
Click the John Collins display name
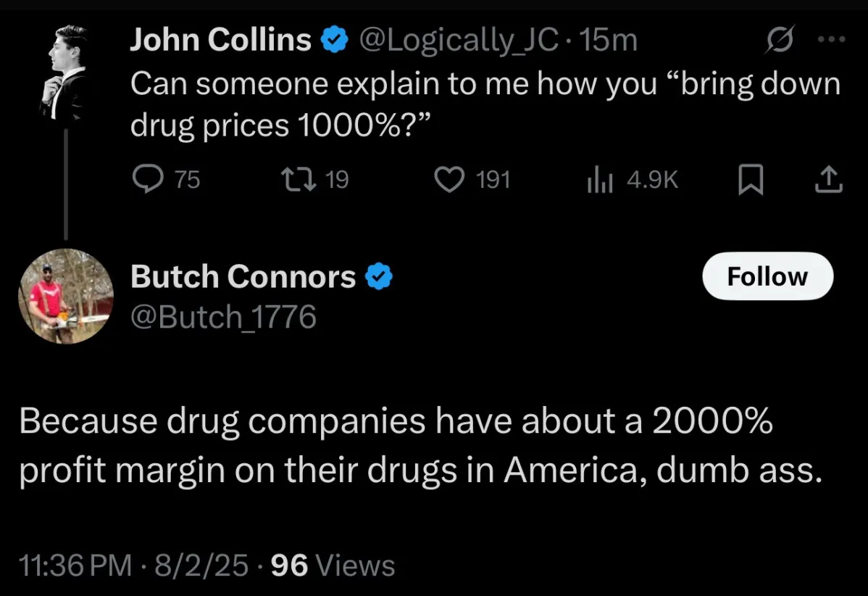click(220, 40)
